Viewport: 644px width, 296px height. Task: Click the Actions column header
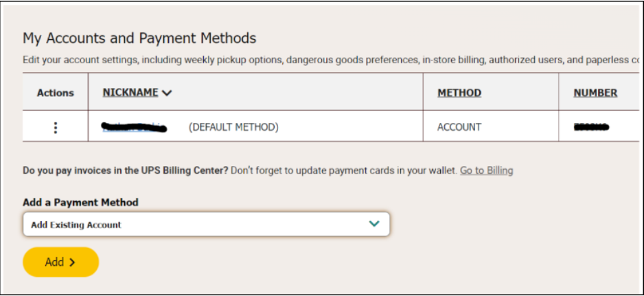click(56, 93)
